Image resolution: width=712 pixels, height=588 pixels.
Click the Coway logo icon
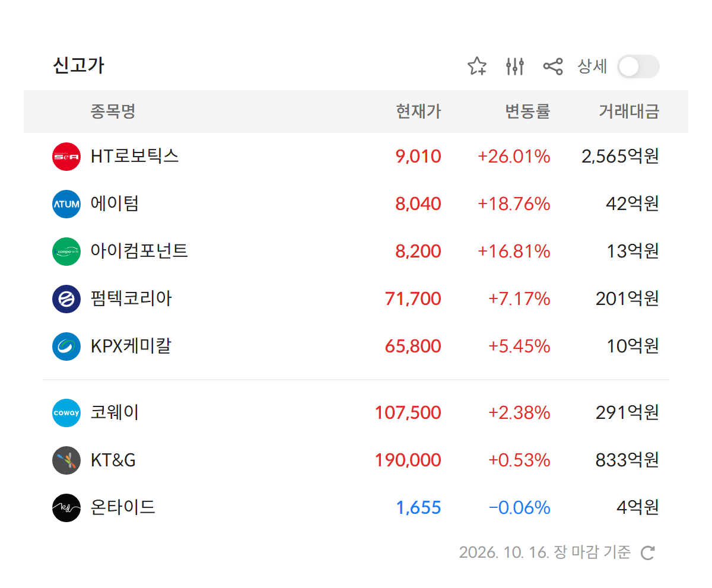66,413
